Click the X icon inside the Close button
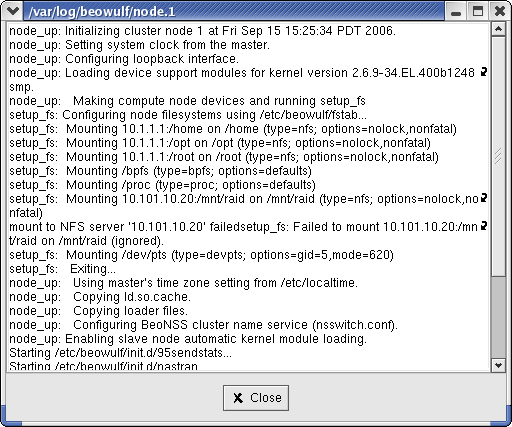 238,398
